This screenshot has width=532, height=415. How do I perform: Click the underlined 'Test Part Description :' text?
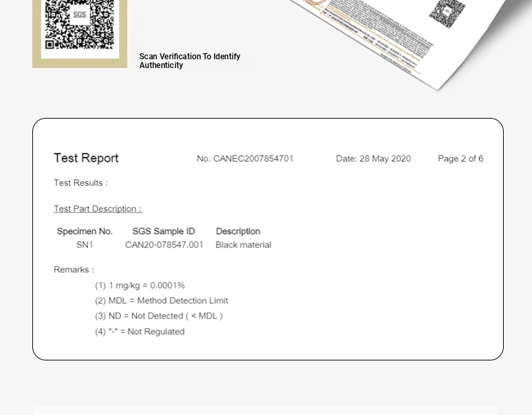(98, 209)
